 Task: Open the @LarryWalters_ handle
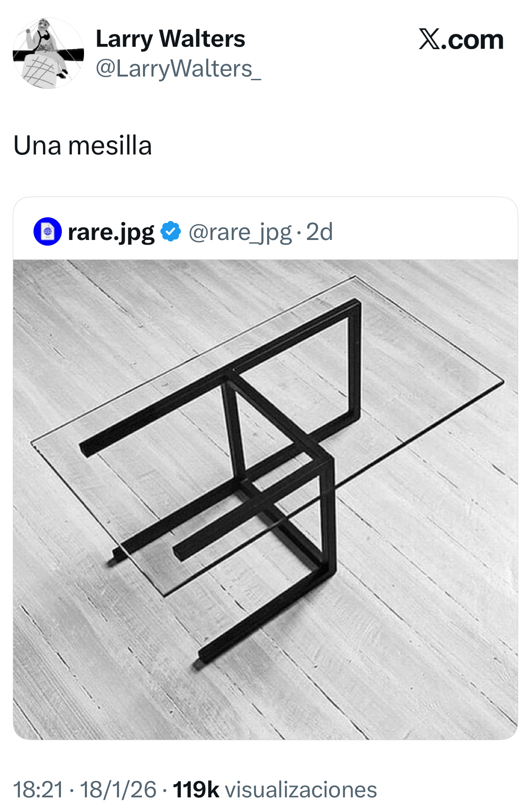coord(178,69)
